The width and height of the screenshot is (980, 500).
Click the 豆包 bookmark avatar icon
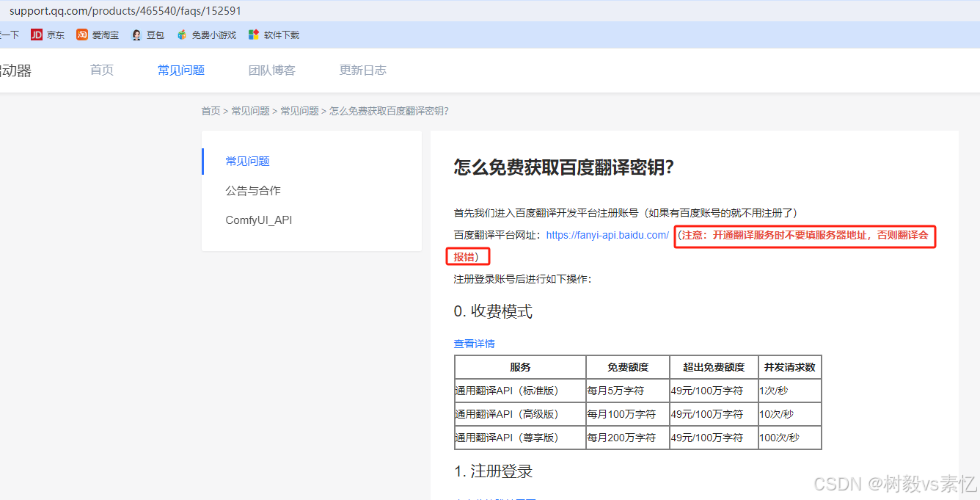pos(136,35)
